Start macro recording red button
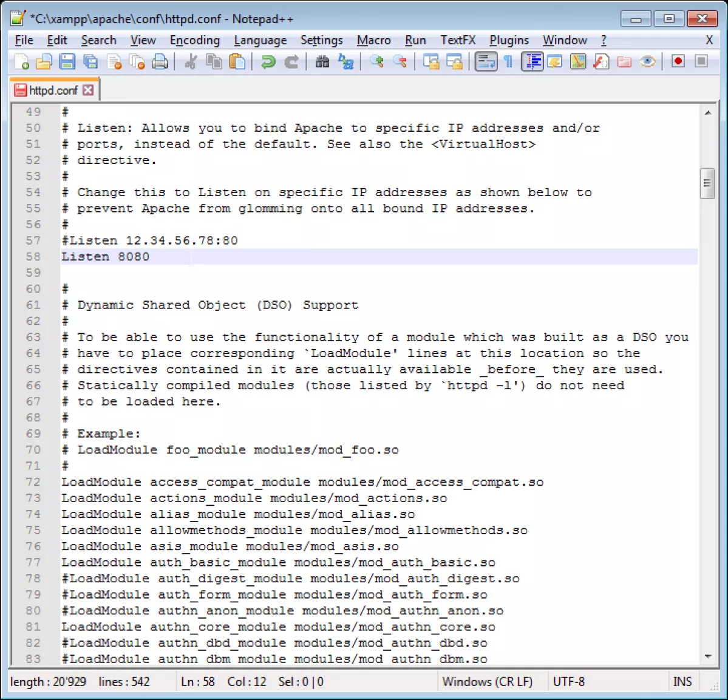728x700 pixels. (x=678, y=62)
